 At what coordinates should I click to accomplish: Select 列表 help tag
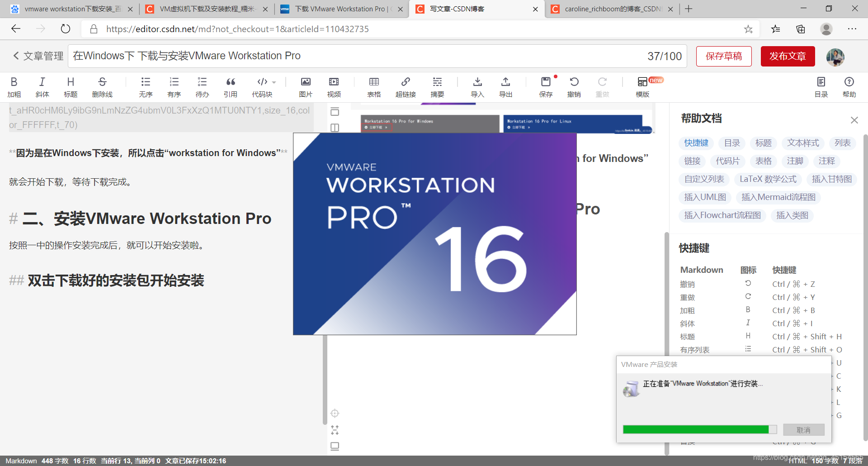point(842,143)
